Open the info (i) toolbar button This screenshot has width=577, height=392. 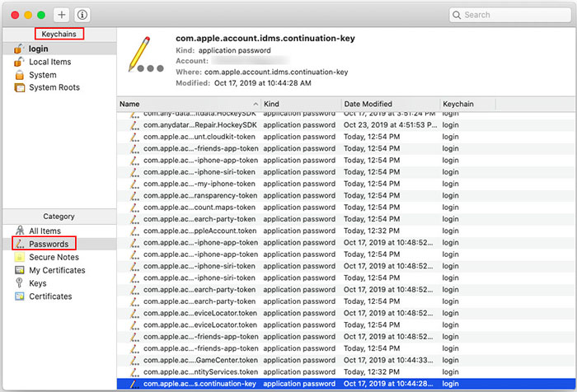pyautogui.click(x=82, y=15)
